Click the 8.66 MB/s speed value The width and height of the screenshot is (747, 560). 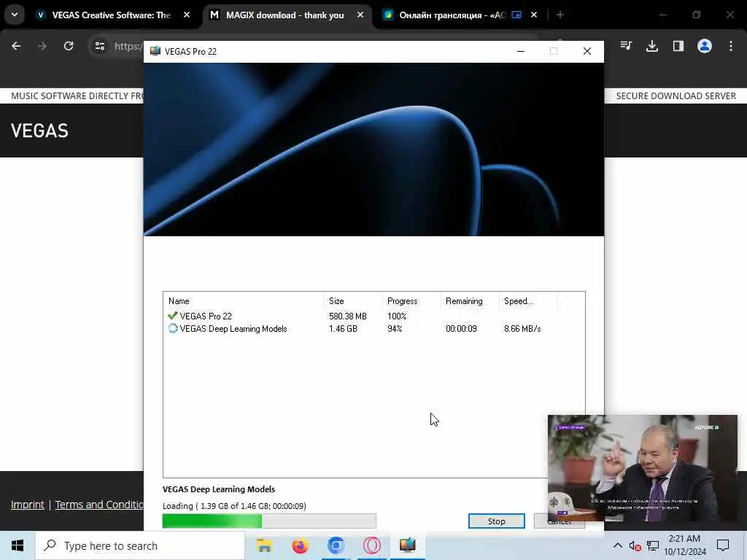[x=522, y=329]
